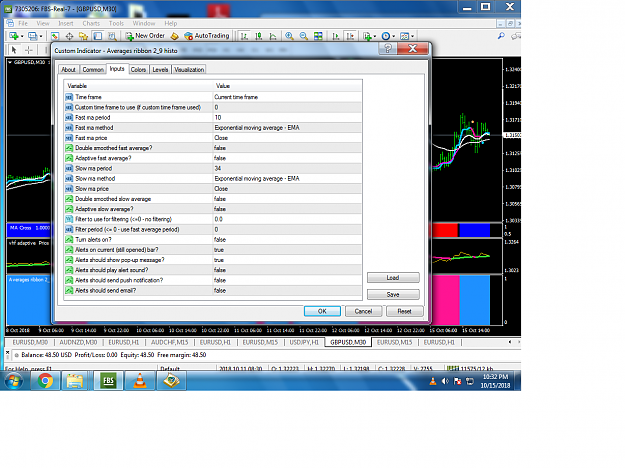This screenshot has width=625, height=468.
Task: Select 'Double smoothed fast average?' row
Action: [x=213, y=148]
